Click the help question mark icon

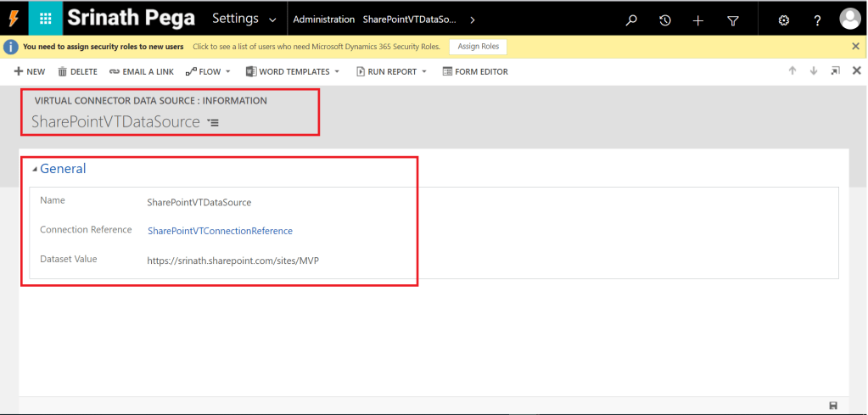[x=816, y=20]
